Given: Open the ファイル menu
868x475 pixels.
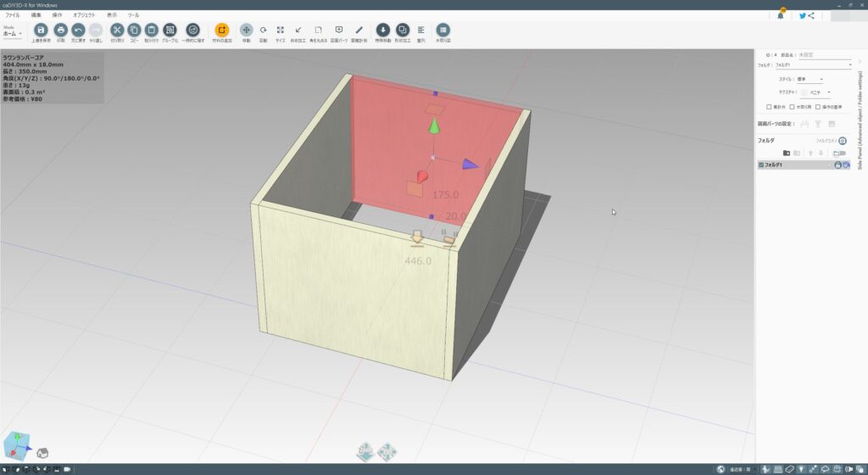Looking at the screenshot, I should pos(13,15).
